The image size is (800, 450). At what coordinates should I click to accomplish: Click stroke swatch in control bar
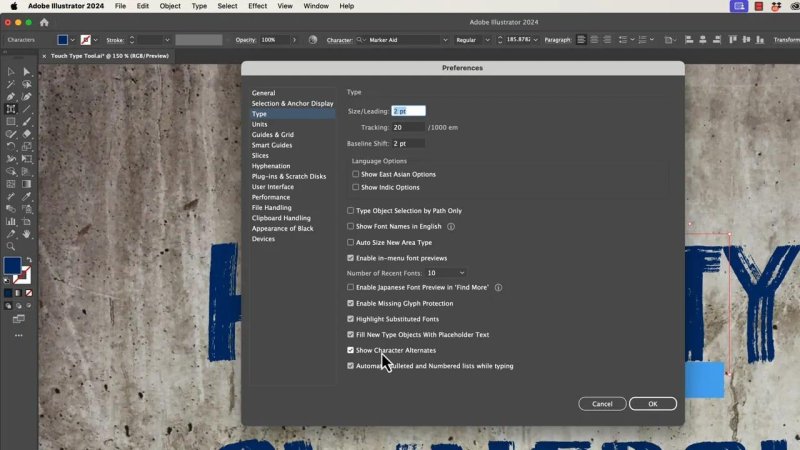[86, 40]
